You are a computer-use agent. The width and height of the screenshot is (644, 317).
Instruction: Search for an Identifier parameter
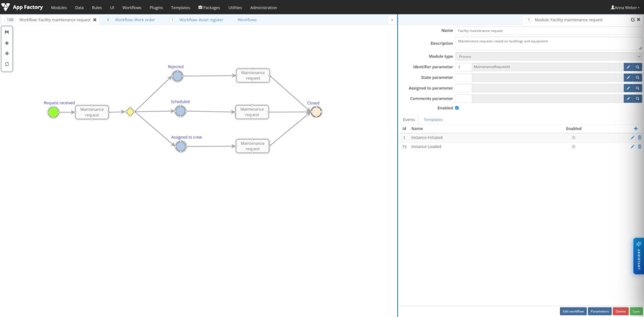point(638,67)
